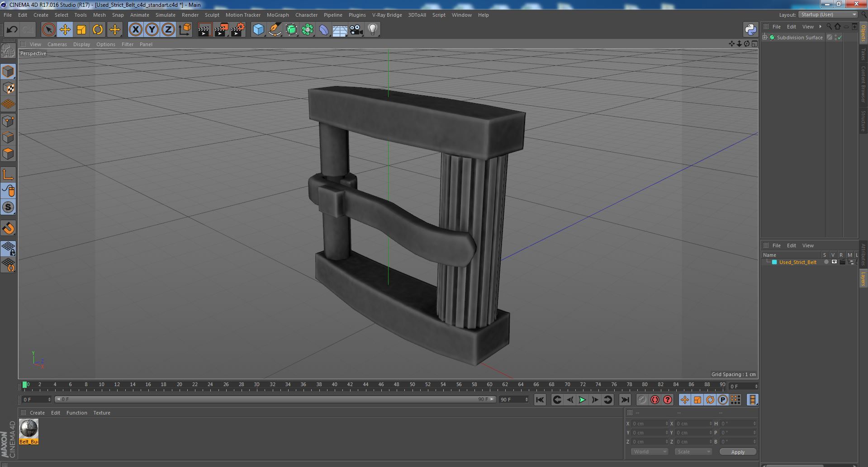Switch to Model mode
This screenshot has width=868, height=467.
coord(8,71)
